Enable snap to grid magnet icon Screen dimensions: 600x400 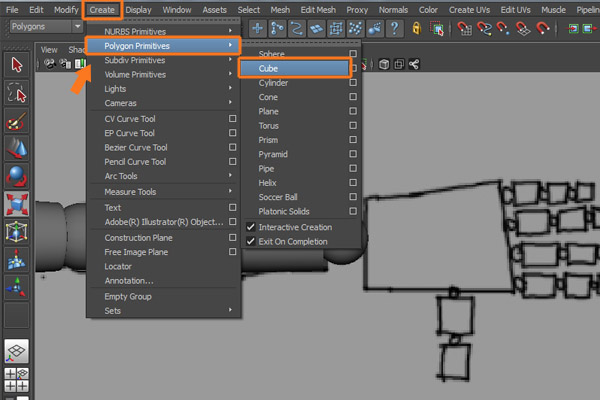pyautogui.click(x=467, y=28)
